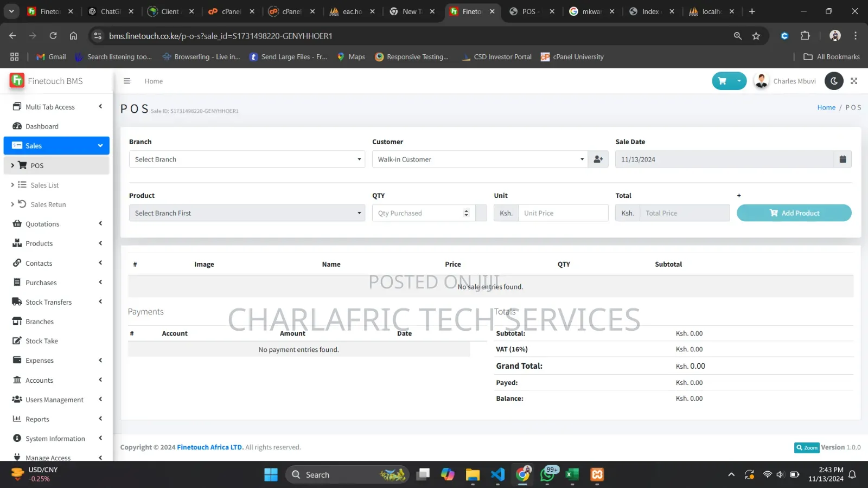Open Sales Retun in sidebar

point(56,204)
